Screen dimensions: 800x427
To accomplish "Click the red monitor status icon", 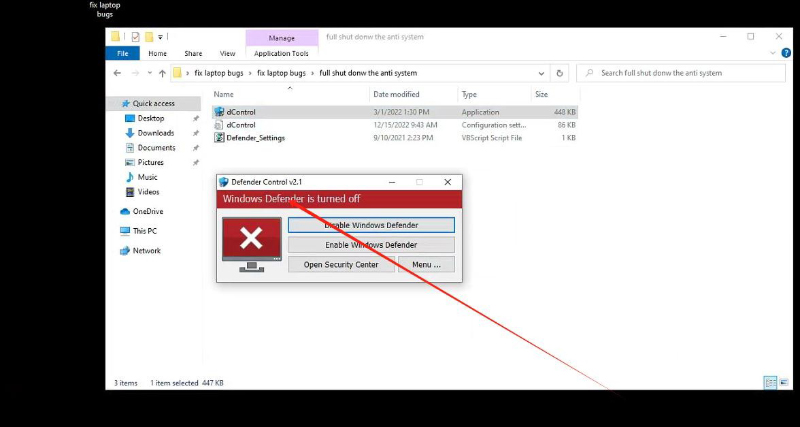I will click(251, 240).
